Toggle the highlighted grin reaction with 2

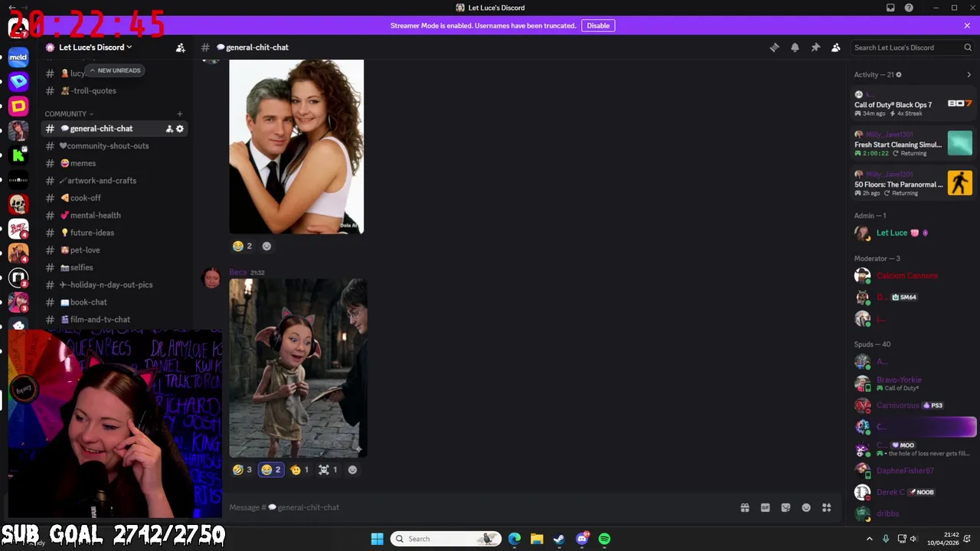[271, 470]
